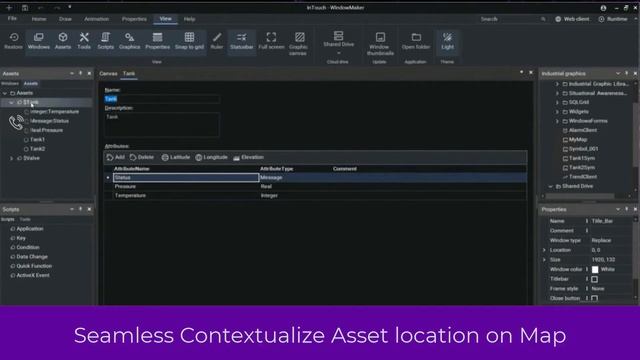The height and width of the screenshot is (360, 640).
Task: Expand the $Valve tree node
Action: tap(11, 158)
